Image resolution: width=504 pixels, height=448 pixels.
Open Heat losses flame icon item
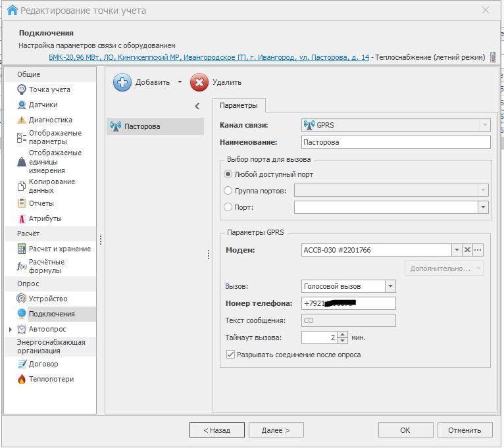(x=22, y=379)
